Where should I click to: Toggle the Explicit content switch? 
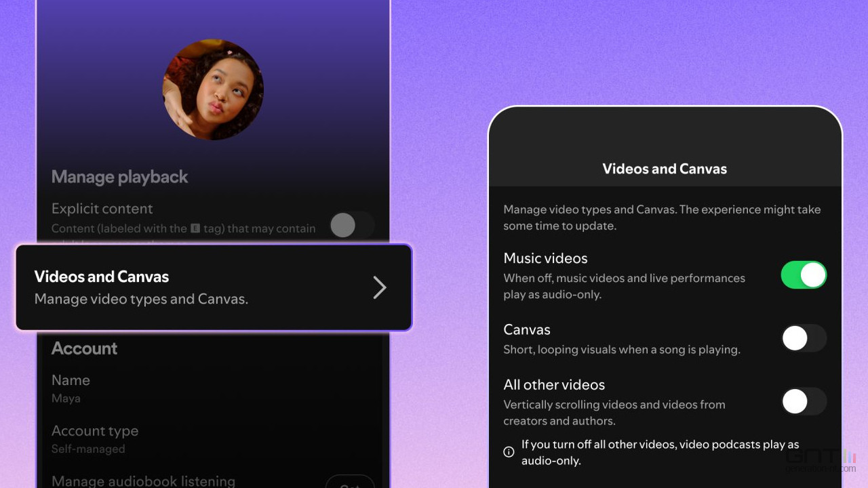351,225
